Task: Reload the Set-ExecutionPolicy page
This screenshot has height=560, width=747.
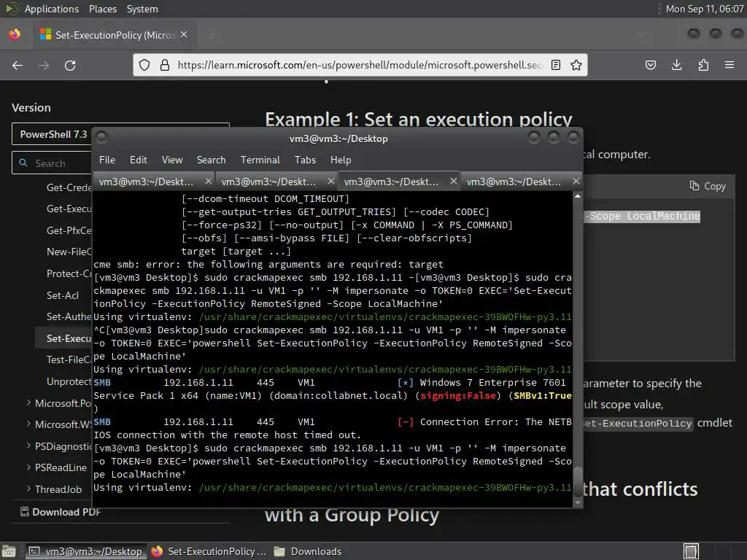Action: pos(70,65)
